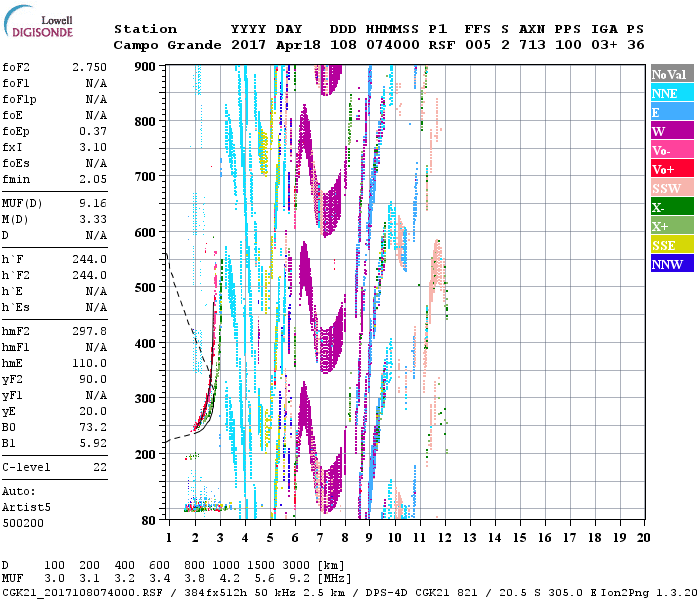Click the hmE value 110.0
700x600 pixels.
pyautogui.click(x=89, y=363)
